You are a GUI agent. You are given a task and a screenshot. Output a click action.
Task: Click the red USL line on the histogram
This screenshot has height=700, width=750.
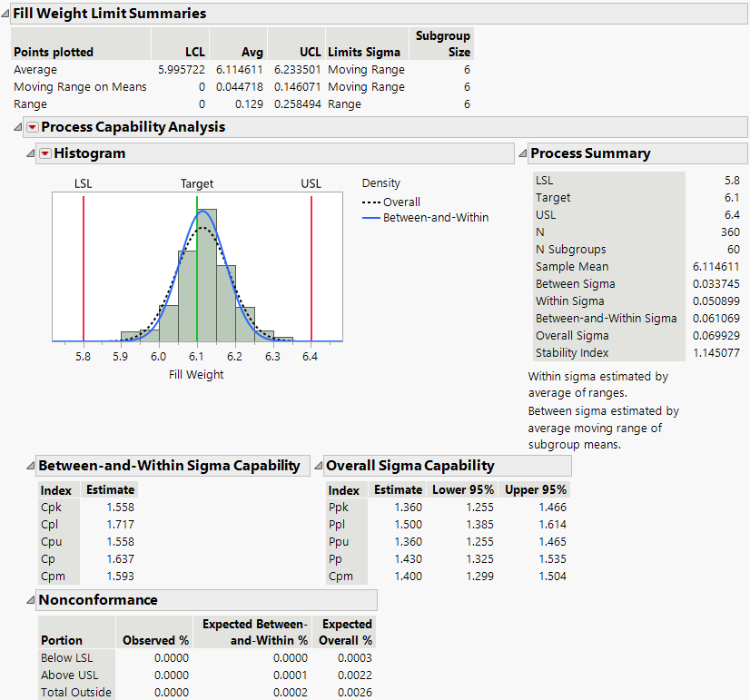311,272
